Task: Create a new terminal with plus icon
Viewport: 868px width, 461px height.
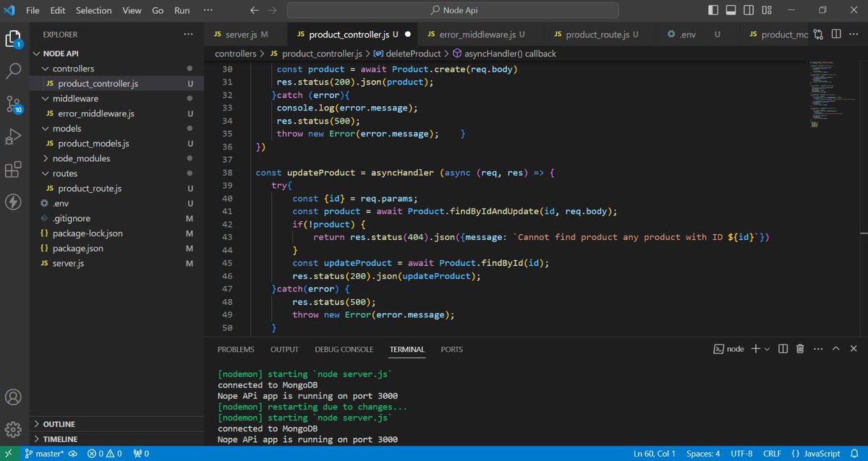Action: (x=755, y=349)
